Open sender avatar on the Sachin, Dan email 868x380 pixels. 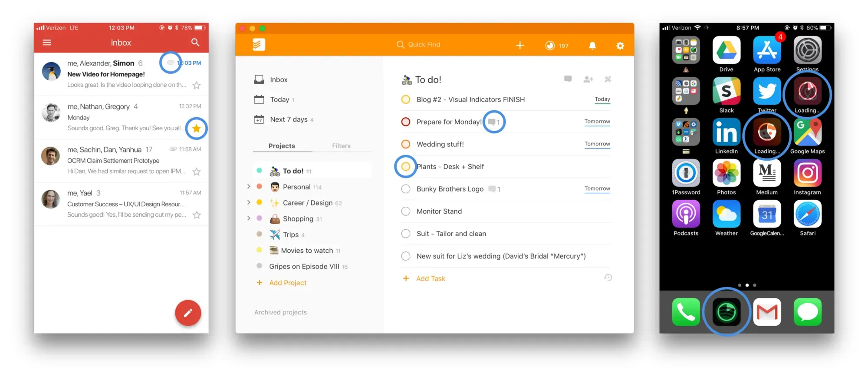[50, 156]
